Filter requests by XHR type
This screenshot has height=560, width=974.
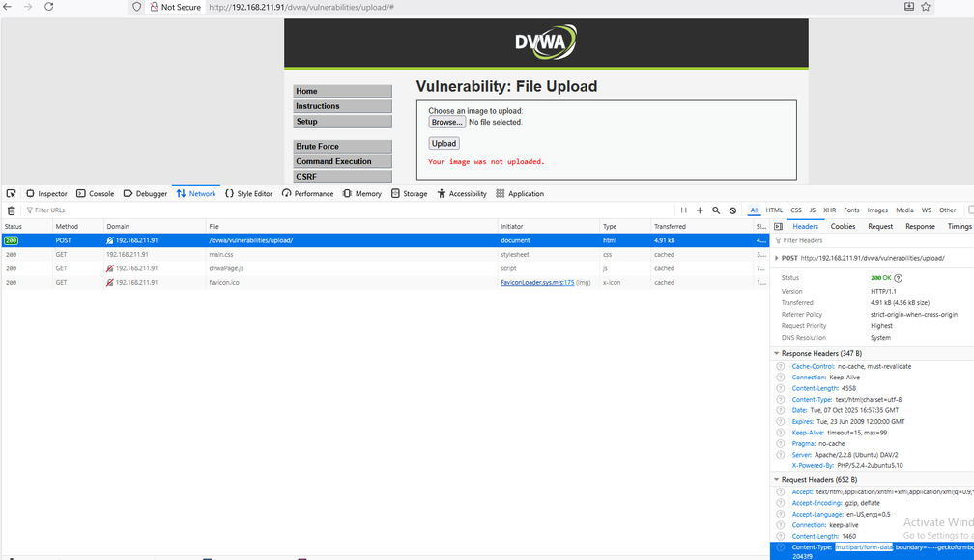(x=829, y=210)
